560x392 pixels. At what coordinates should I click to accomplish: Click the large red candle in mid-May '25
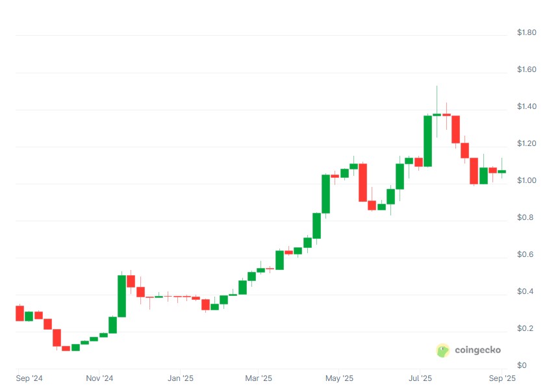[363, 182]
